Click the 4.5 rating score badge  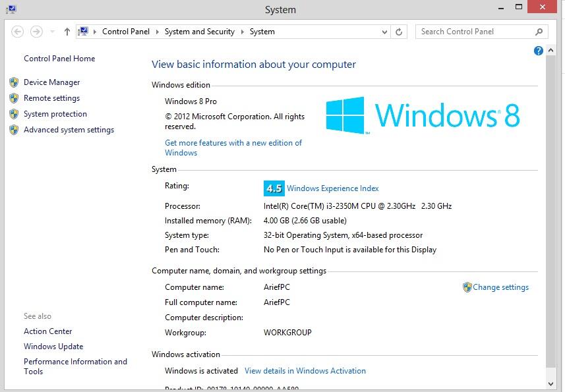click(x=274, y=188)
